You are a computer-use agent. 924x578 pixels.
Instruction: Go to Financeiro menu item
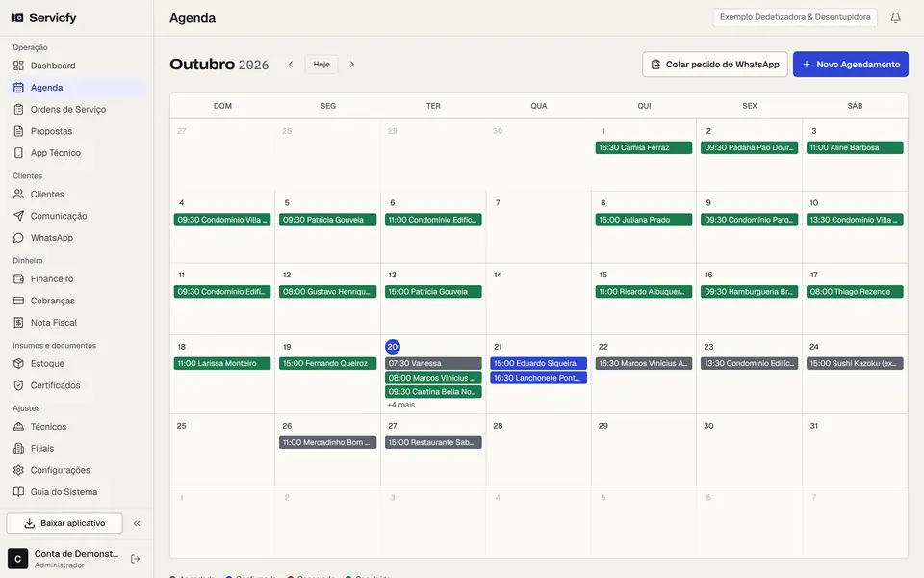pos(79,279)
